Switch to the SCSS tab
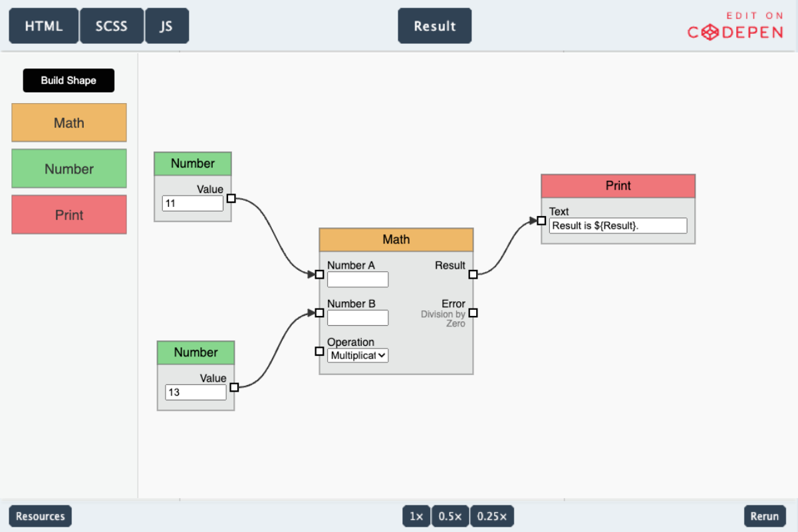 click(111, 25)
